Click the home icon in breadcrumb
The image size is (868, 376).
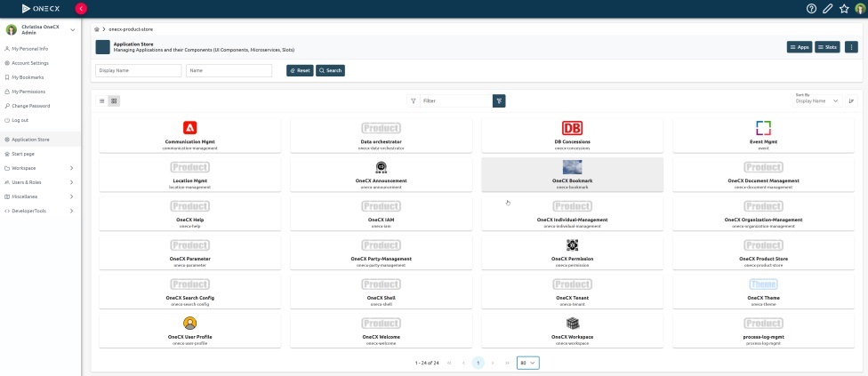pyautogui.click(x=97, y=29)
